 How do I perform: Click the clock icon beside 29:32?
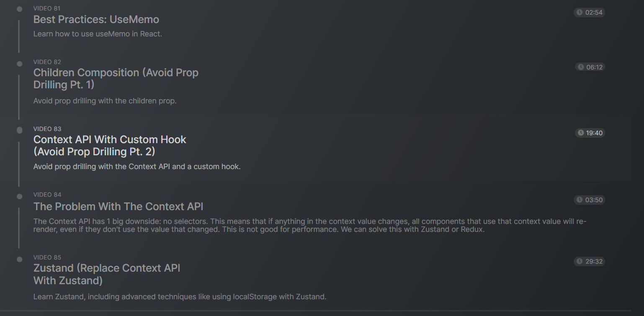tap(580, 262)
